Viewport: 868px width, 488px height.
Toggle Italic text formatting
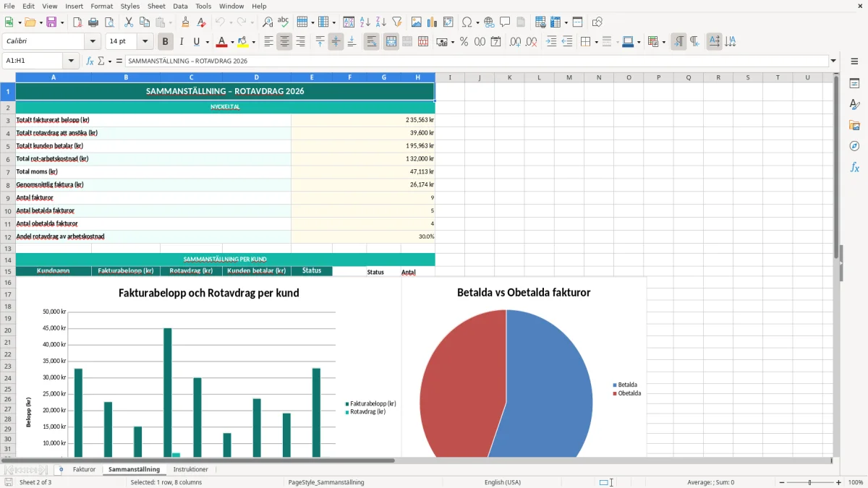181,42
